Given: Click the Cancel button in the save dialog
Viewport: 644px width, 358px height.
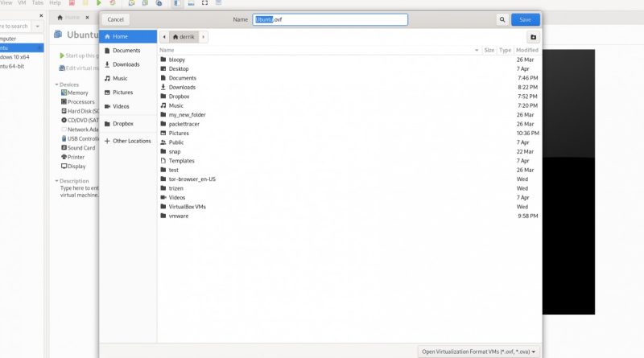Looking at the screenshot, I should tap(115, 19).
